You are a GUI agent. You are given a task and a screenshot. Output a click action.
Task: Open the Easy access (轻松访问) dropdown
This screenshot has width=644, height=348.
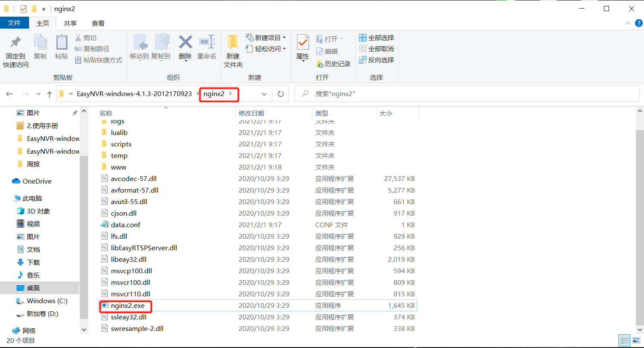tap(265, 49)
